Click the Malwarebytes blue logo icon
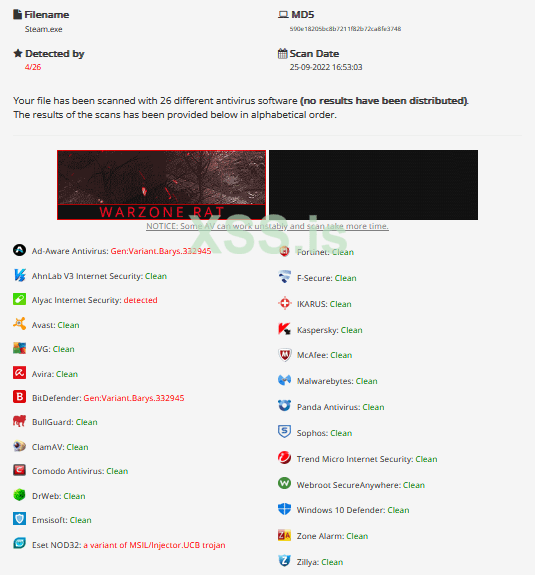 pyautogui.click(x=285, y=380)
